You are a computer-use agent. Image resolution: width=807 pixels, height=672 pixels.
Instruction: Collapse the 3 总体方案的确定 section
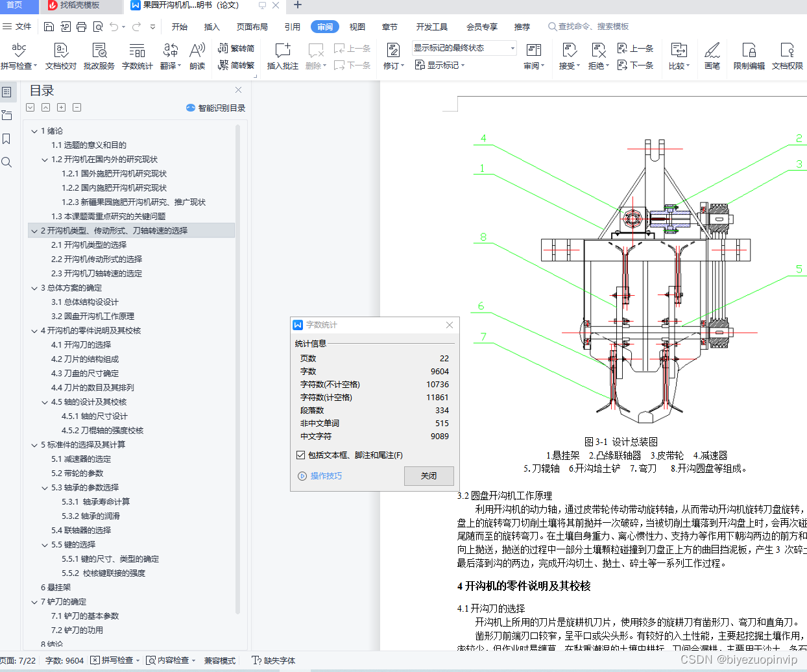coord(34,288)
